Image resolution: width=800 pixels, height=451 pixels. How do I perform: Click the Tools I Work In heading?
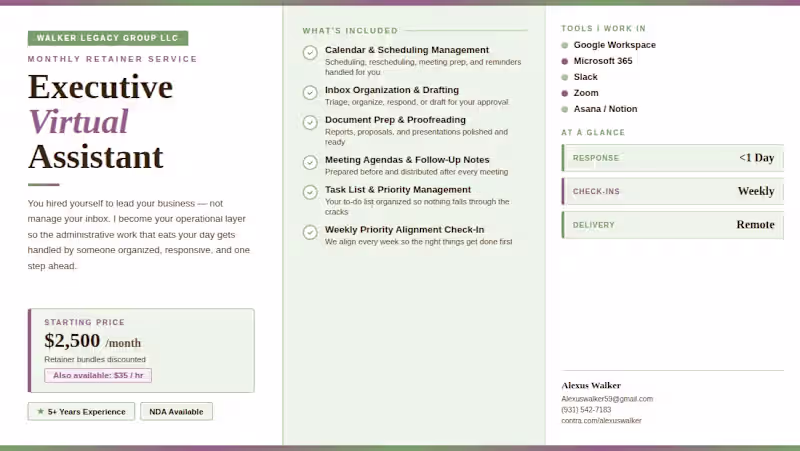pyautogui.click(x=604, y=29)
